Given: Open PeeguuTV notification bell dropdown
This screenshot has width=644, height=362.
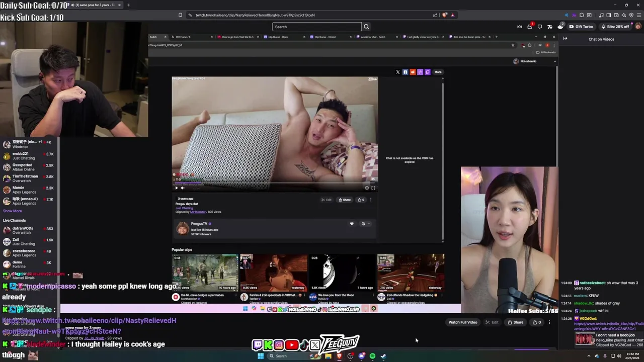Looking at the screenshot, I should point(365,224).
